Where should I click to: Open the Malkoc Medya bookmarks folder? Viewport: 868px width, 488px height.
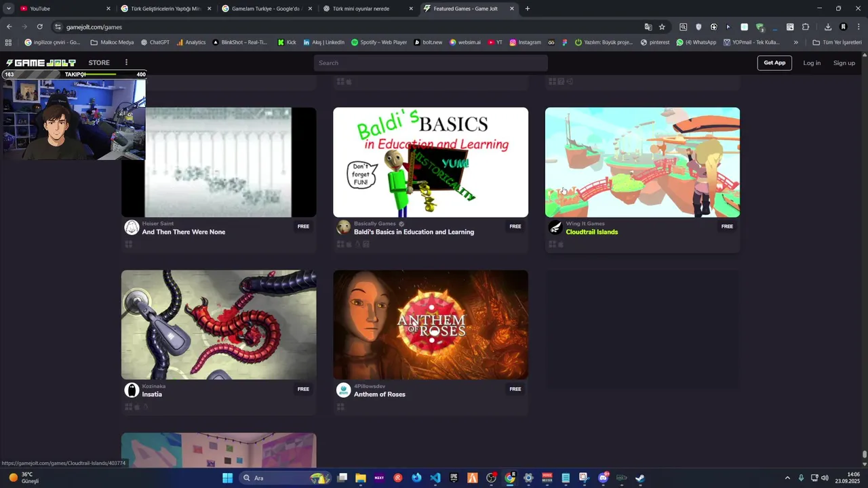point(113,42)
